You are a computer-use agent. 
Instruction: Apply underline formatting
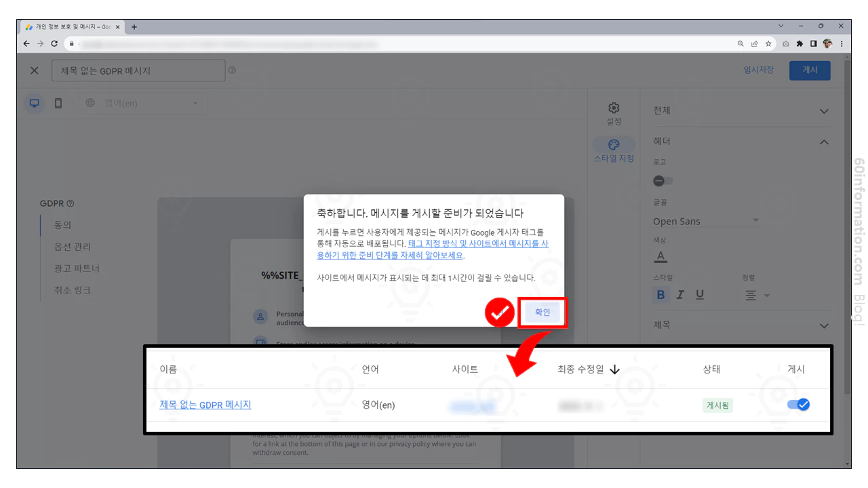(x=700, y=294)
